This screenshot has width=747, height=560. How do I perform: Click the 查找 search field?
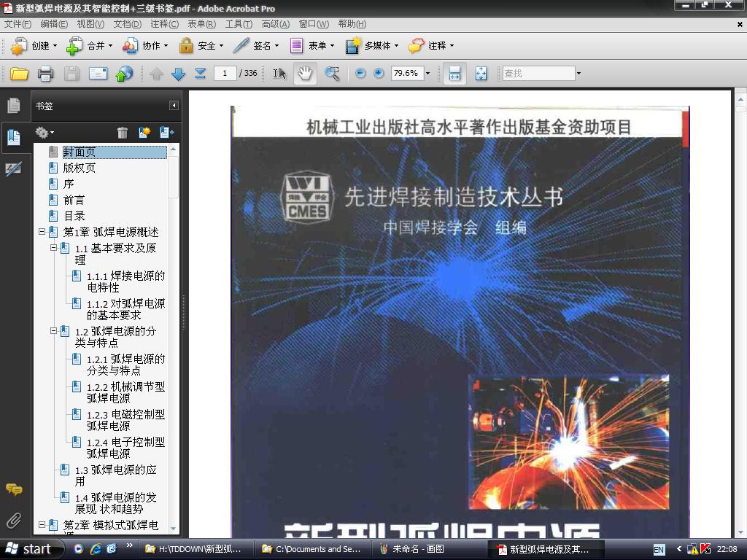[x=538, y=73]
